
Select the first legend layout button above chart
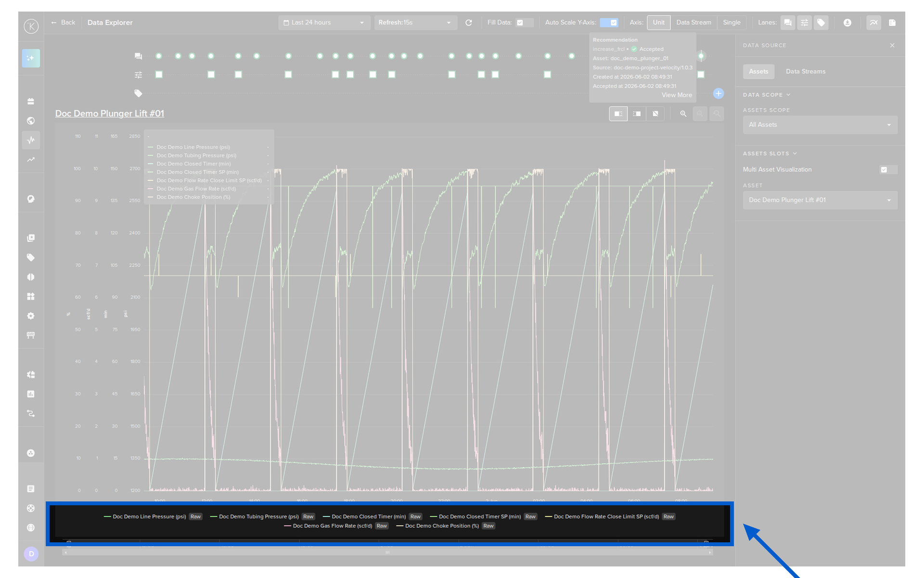pyautogui.click(x=618, y=114)
